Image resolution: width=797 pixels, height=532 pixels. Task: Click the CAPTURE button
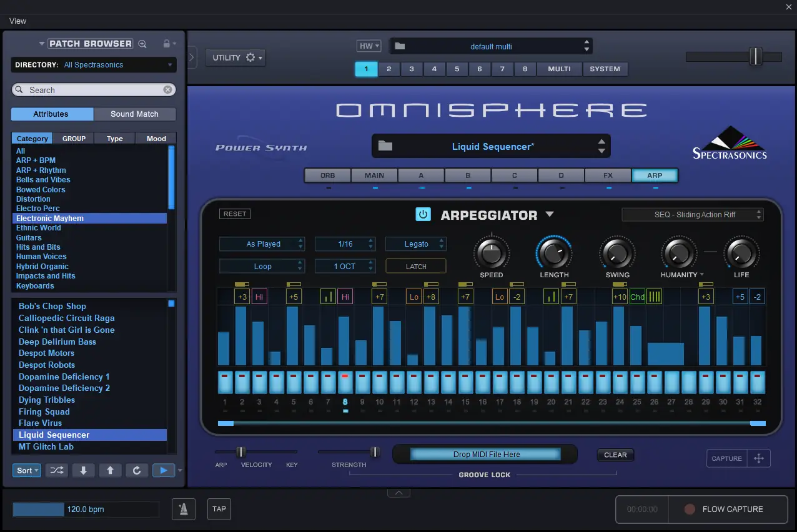coord(727,458)
